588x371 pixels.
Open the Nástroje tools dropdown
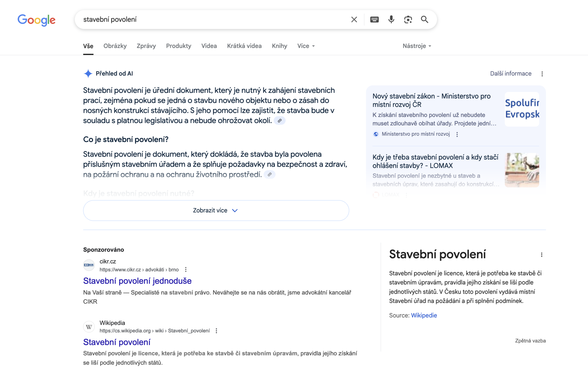click(x=417, y=46)
